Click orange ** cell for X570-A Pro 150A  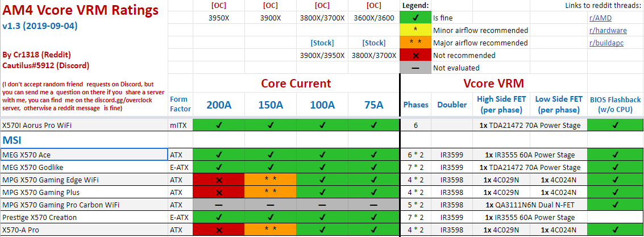270,230
